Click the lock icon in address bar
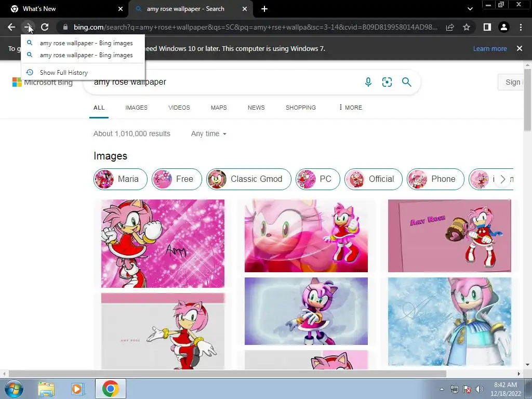The height and width of the screenshot is (399, 532). [x=65, y=27]
